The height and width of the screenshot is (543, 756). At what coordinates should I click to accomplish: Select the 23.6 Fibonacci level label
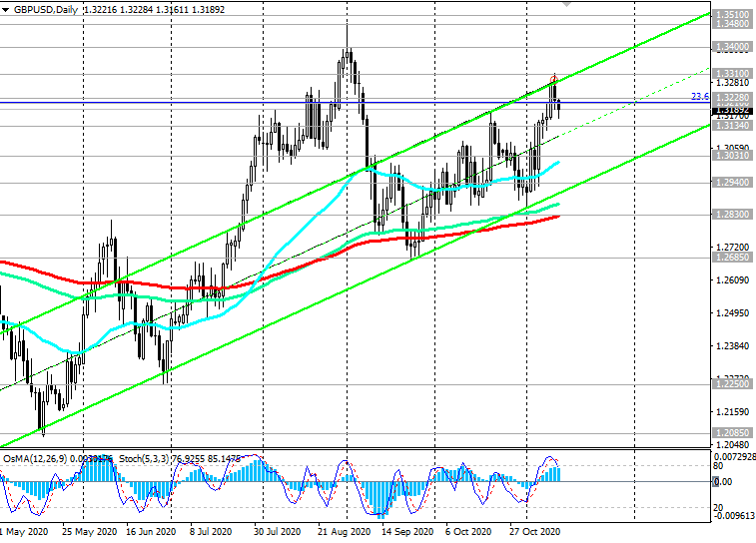click(700, 97)
